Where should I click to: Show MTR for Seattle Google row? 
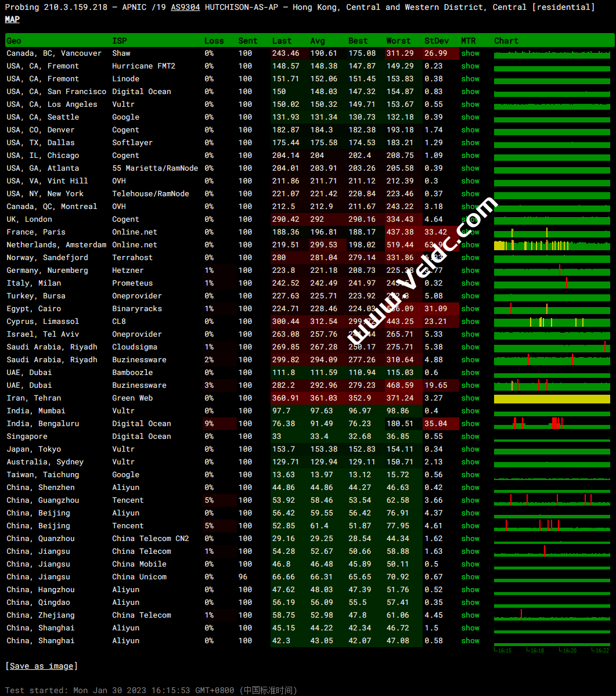[470, 117]
